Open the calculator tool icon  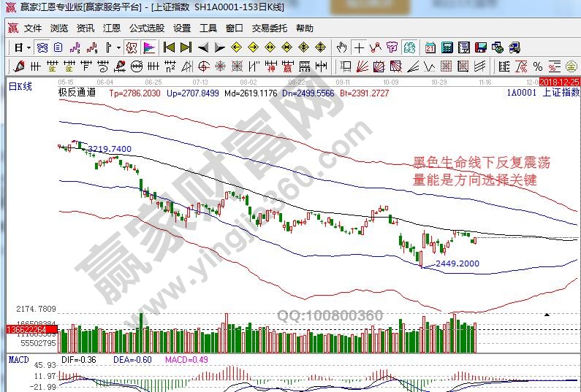(447, 47)
